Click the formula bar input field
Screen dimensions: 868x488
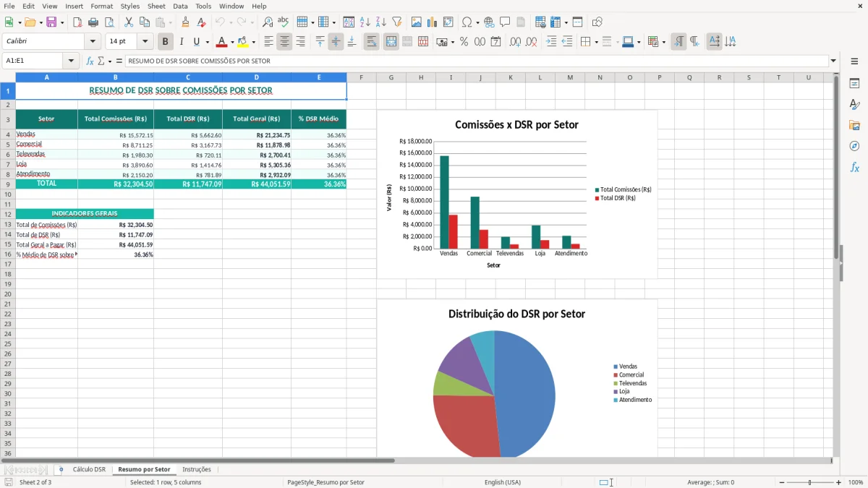click(x=477, y=61)
